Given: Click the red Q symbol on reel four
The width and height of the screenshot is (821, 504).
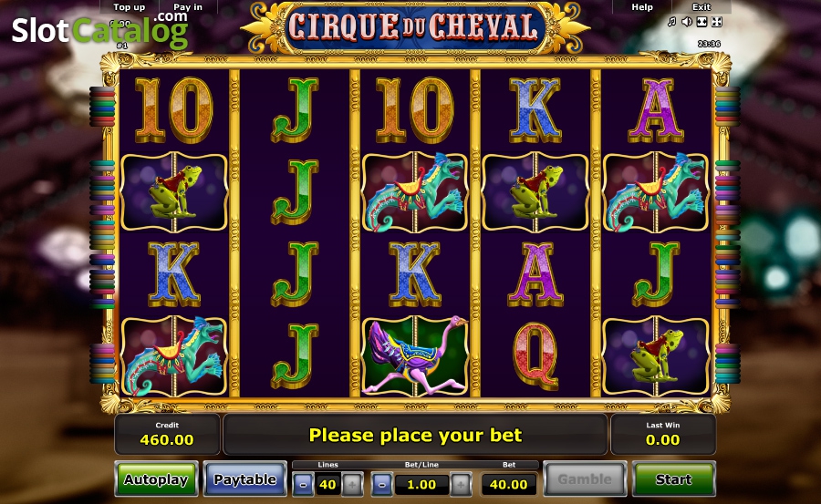Looking at the screenshot, I should 535,355.
